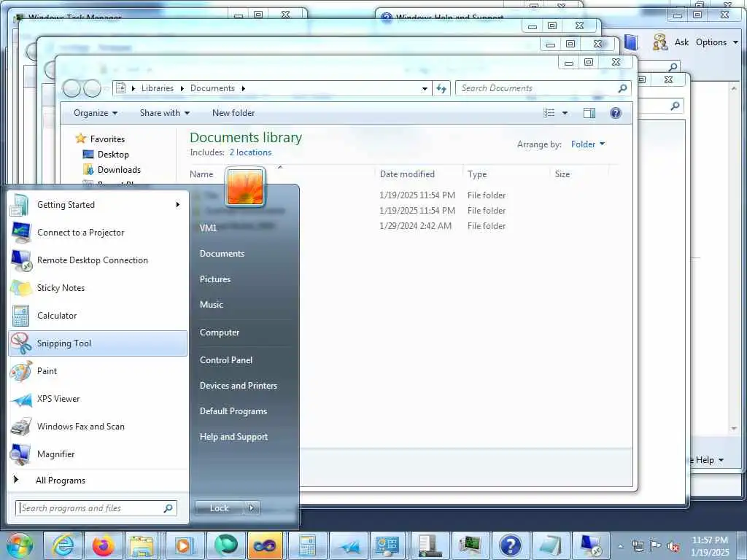
Task: Click Libraries in the address path
Action: pyautogui.click(x=158, y=88)
